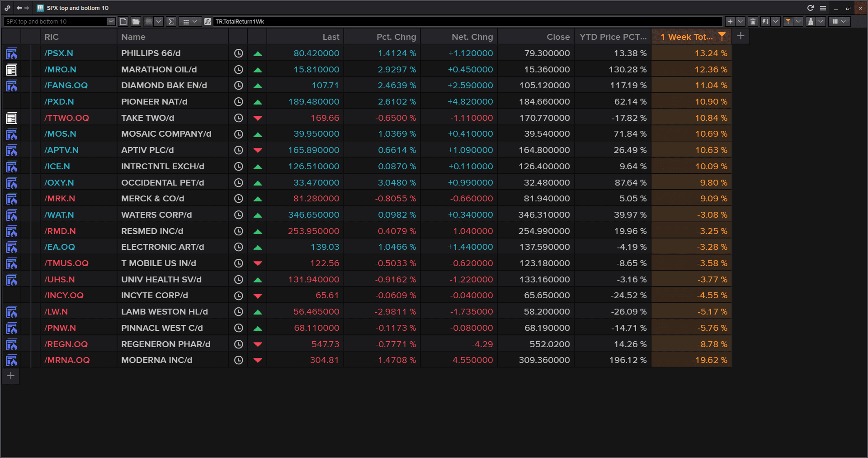The image size is (868, 458).
Task: Click the link chain icon in title bar
Action: 7,8
